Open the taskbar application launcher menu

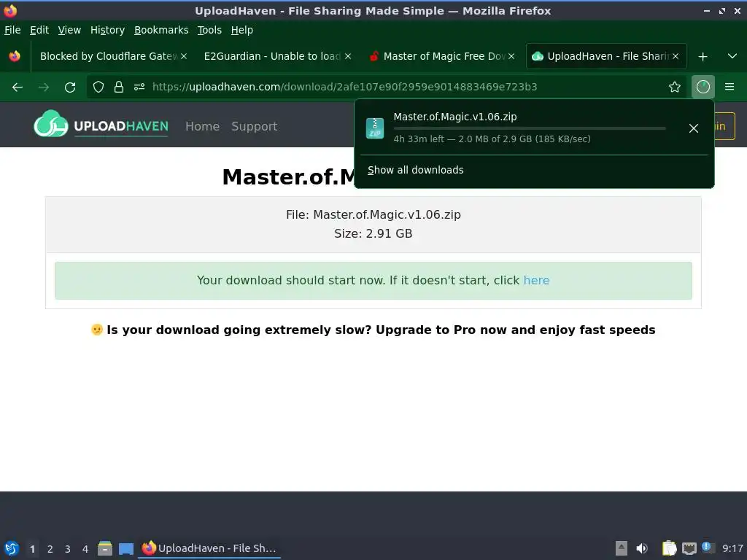pyautogui.click(x=12, y=548)
